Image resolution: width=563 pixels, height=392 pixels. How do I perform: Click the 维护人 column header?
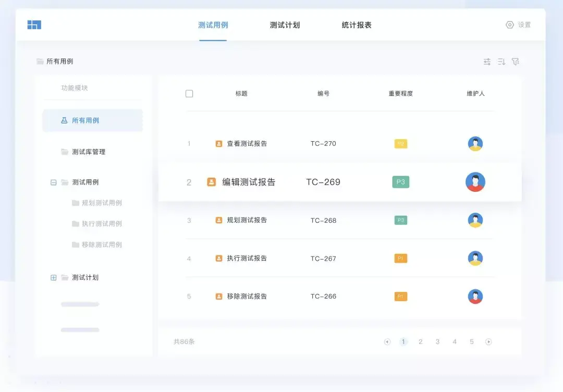click(476, 93)
